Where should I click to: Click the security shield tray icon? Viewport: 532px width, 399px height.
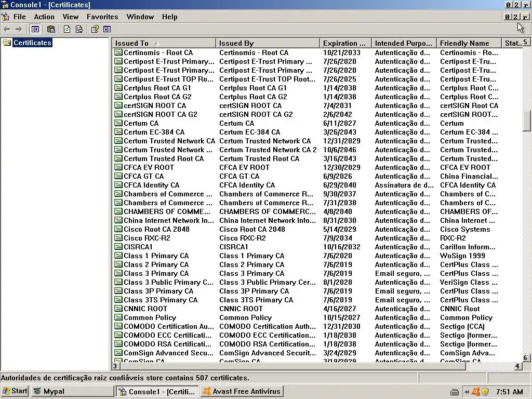(485, 392)
